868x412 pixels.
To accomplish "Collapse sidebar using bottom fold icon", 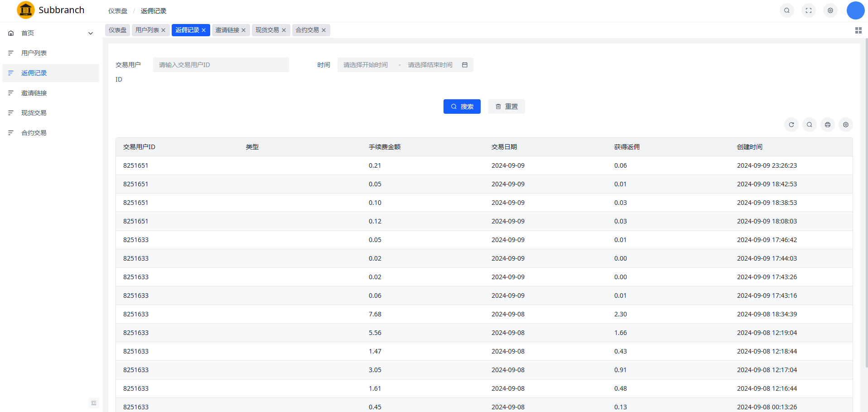I will coord(94,403).
